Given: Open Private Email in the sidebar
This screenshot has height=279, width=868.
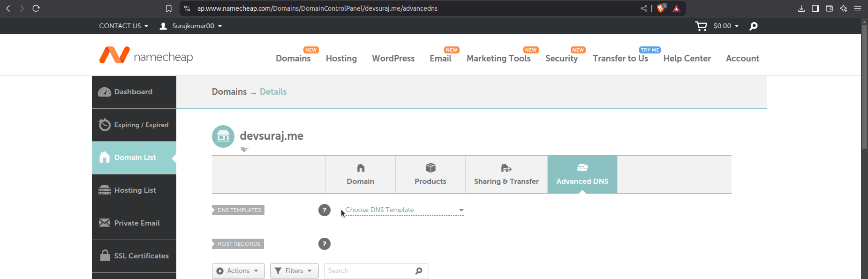Looking at the screenshot, I should coord(134,223).
